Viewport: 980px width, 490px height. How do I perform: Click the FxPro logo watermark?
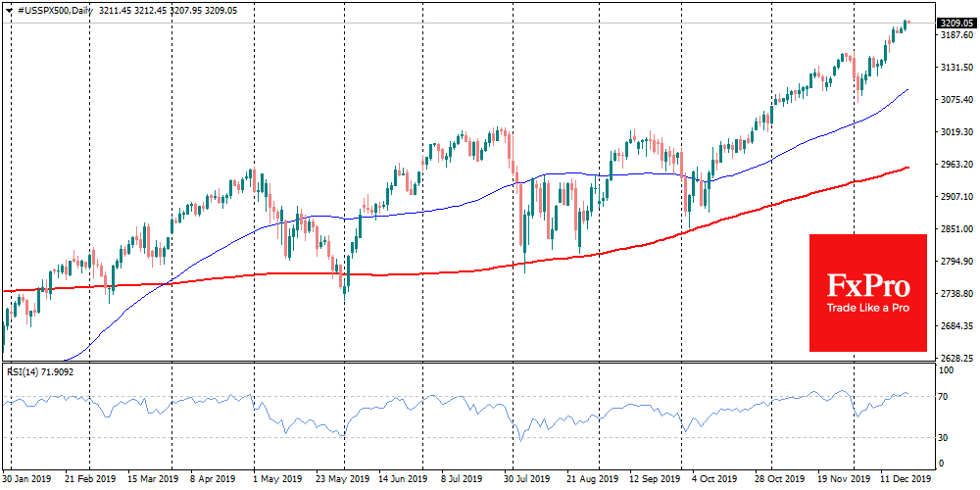[867, 286]
